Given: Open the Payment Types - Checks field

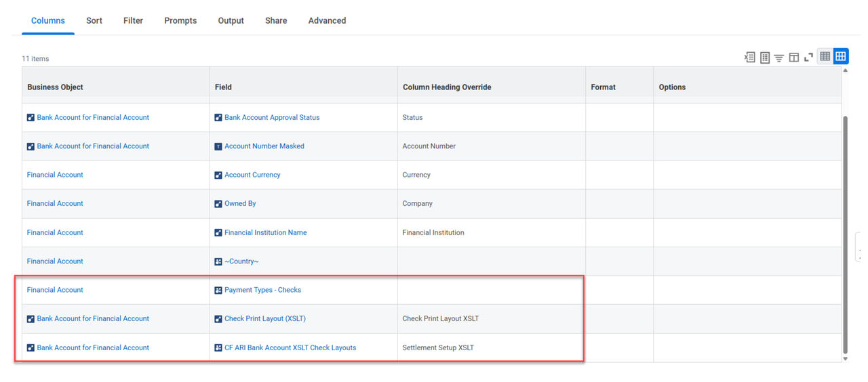Looking at the screenshot, I should tap(262, 290).
